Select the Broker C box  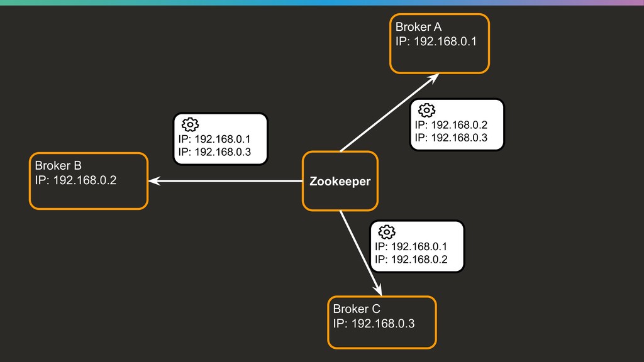[x=382, y=322]
